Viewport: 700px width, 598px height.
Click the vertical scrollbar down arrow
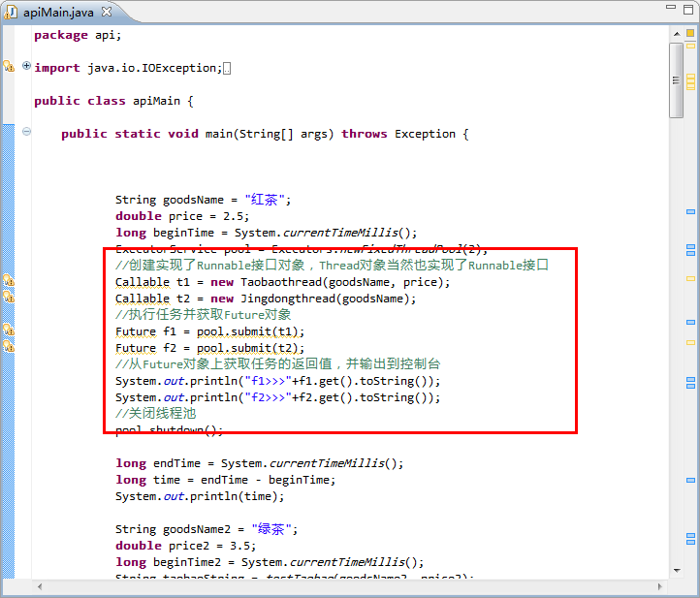click(677, 570)
